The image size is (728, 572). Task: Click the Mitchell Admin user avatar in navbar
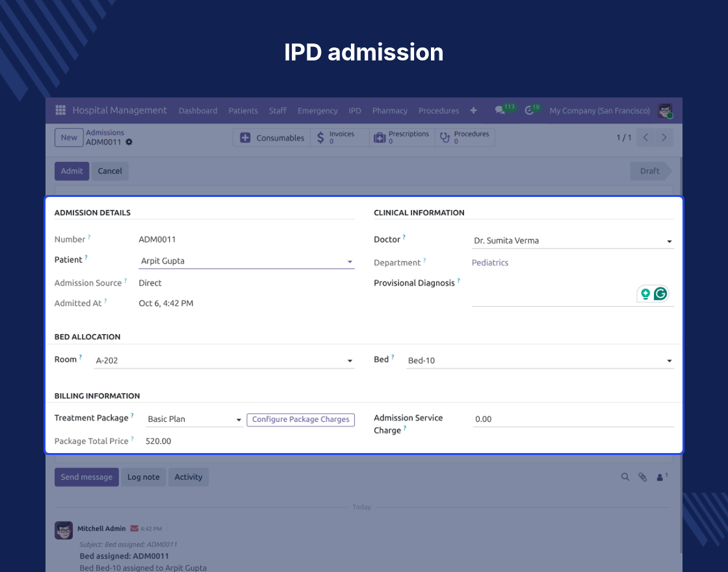point(666,110)
